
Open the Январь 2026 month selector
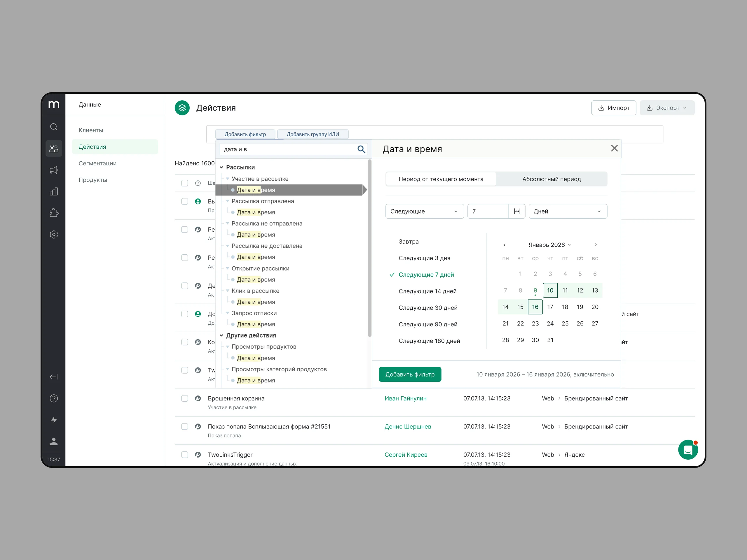click(x=549, y=245)
